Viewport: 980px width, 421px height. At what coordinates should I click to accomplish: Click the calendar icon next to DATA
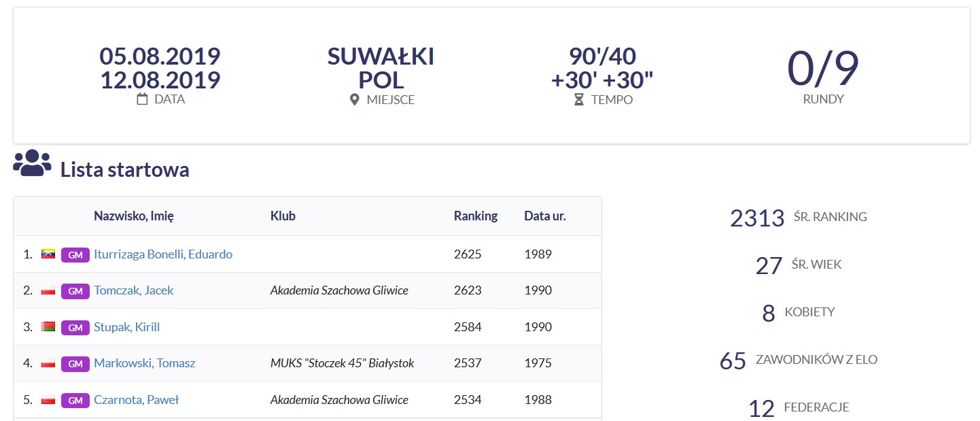click(x=143, y=99)
